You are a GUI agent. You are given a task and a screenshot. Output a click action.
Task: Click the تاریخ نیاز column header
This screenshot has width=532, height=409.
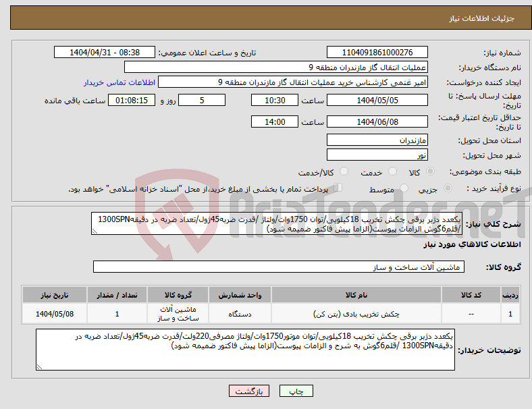(55, 295)
